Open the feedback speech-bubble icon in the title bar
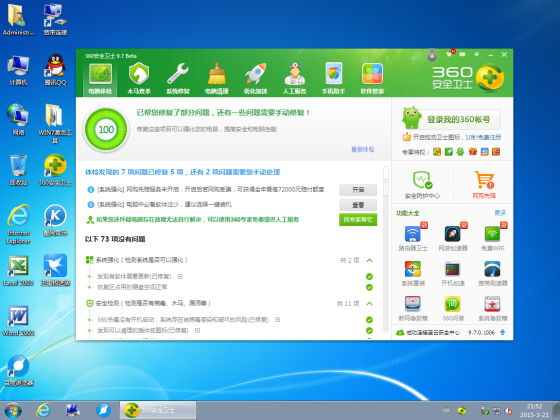 pyautogui.click(x=462, y=55)
